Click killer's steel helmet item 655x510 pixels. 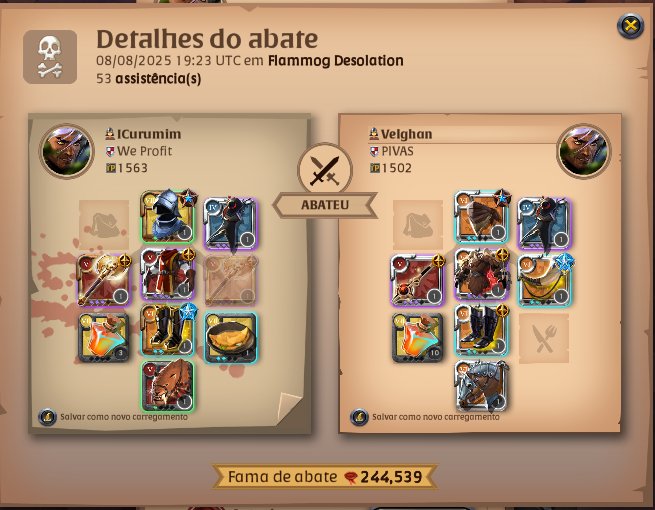tap(168, 216)
